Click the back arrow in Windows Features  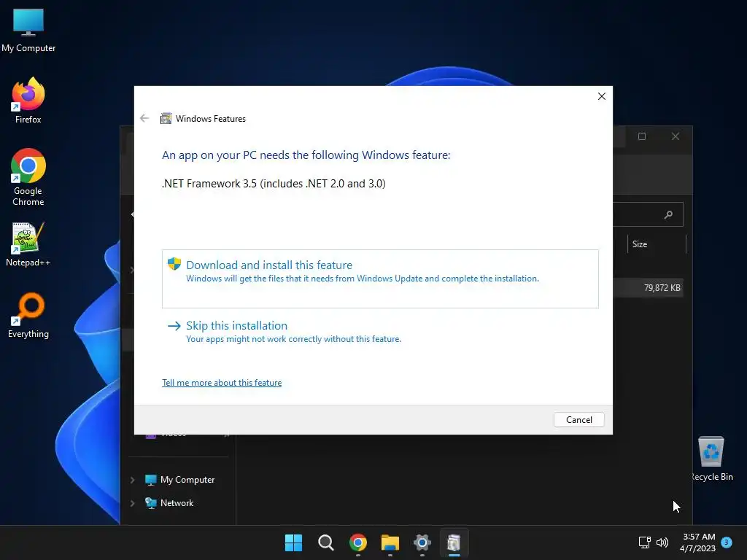click(x=144, y=119)
